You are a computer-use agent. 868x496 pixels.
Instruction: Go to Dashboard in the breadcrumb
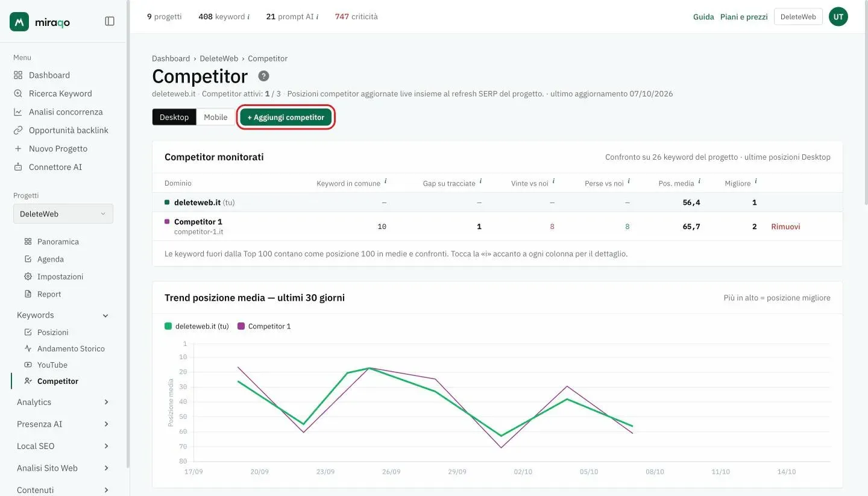(x=171, y=58)
